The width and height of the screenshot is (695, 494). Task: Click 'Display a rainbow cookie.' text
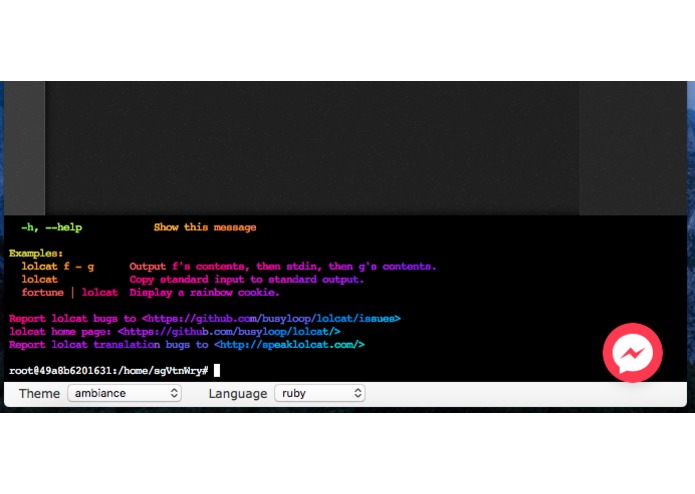pos(204,292)
